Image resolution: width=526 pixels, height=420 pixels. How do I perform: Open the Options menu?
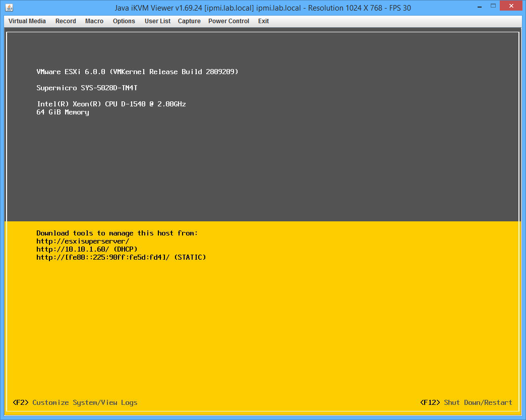pos(124,21)
